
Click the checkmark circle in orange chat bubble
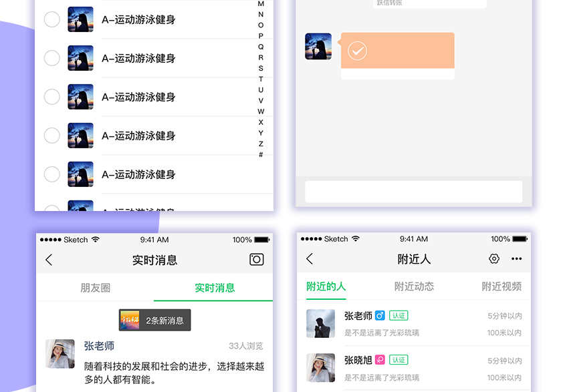pyautogui.click(x=357, y=51)
